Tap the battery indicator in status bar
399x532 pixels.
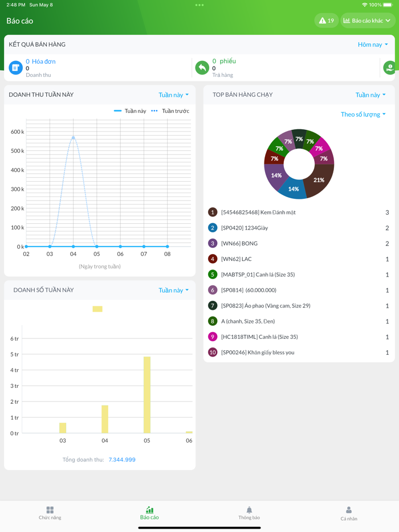coord(388,5)
